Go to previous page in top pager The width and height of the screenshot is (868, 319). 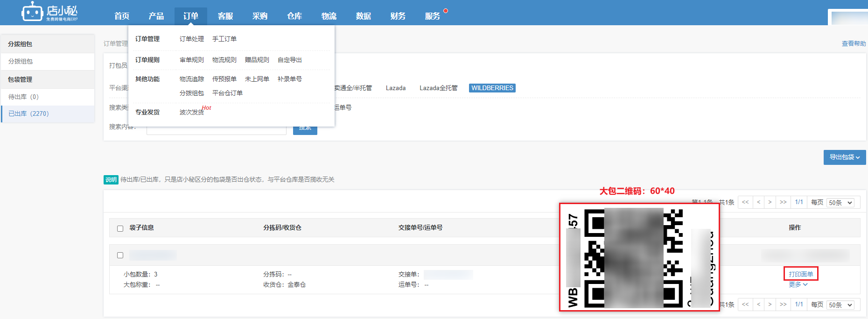click(758, 202)
